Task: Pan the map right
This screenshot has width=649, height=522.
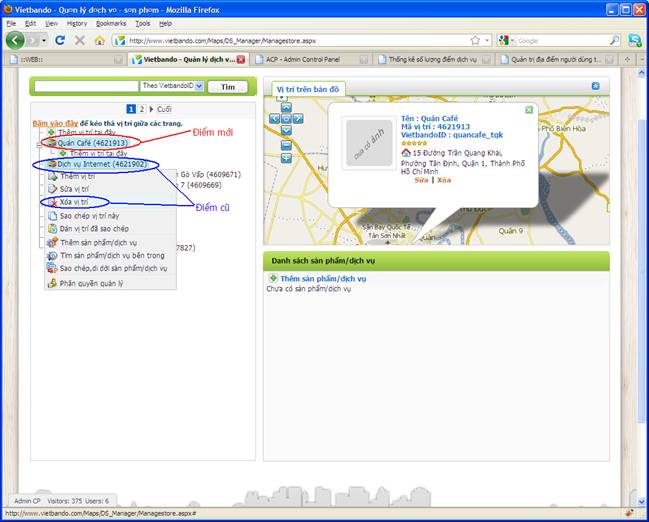Action: (x=298, y=119)
